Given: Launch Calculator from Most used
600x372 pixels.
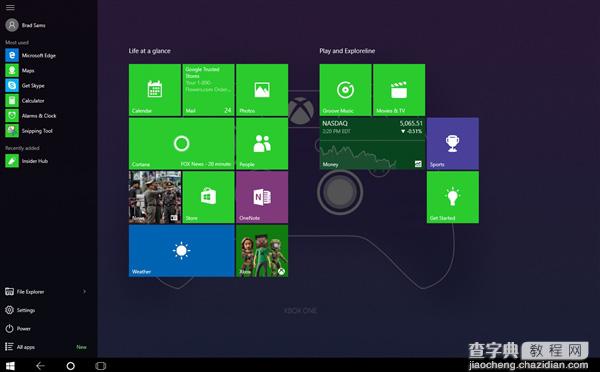Looking at the screenshot, I should click(25, 101).
